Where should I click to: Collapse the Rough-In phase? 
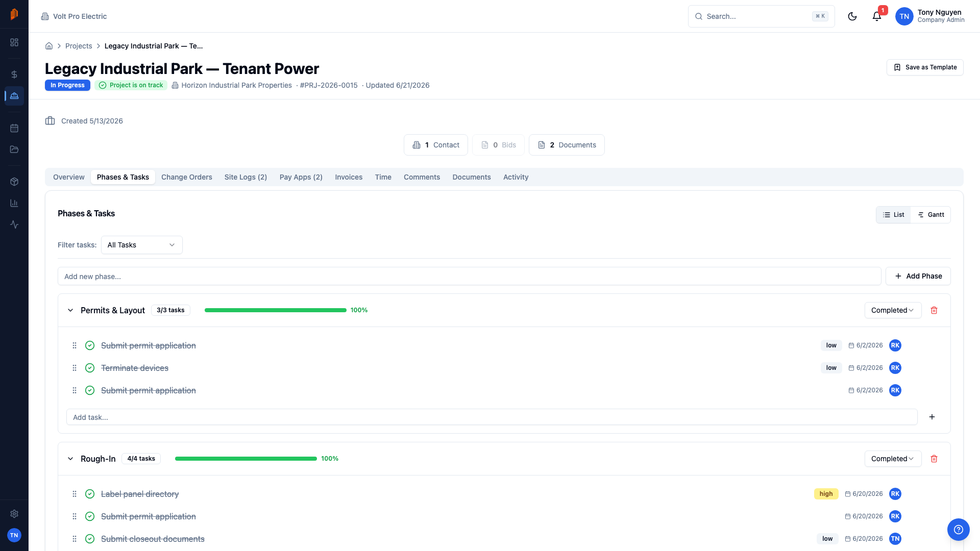click(70, 459)
